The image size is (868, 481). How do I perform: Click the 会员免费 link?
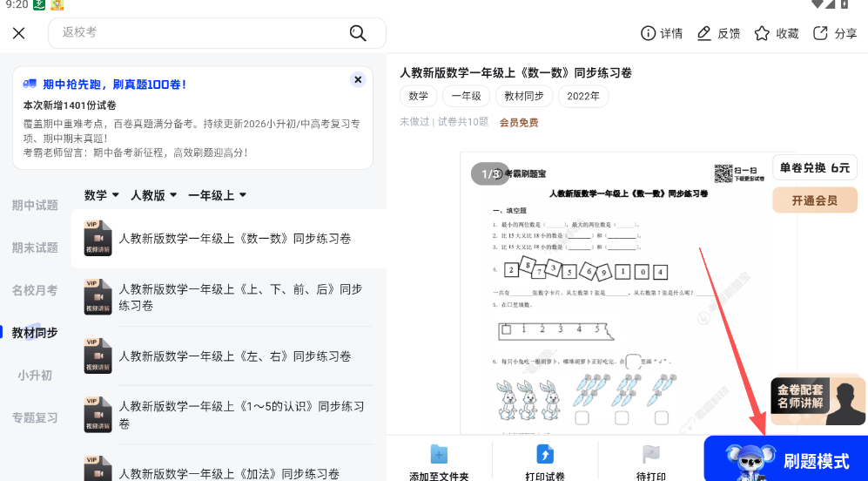coord(519,123)
